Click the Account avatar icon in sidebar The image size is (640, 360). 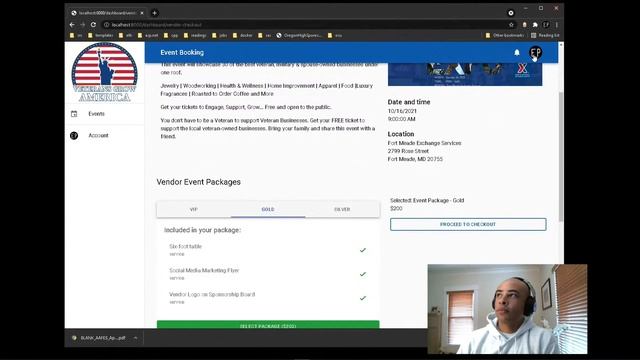pyautogui.click(x=74, y=136)
